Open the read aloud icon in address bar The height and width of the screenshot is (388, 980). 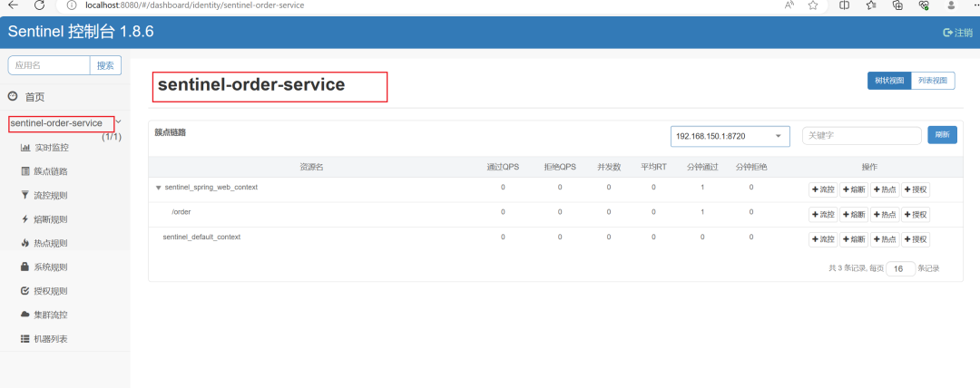pos(790,5)
